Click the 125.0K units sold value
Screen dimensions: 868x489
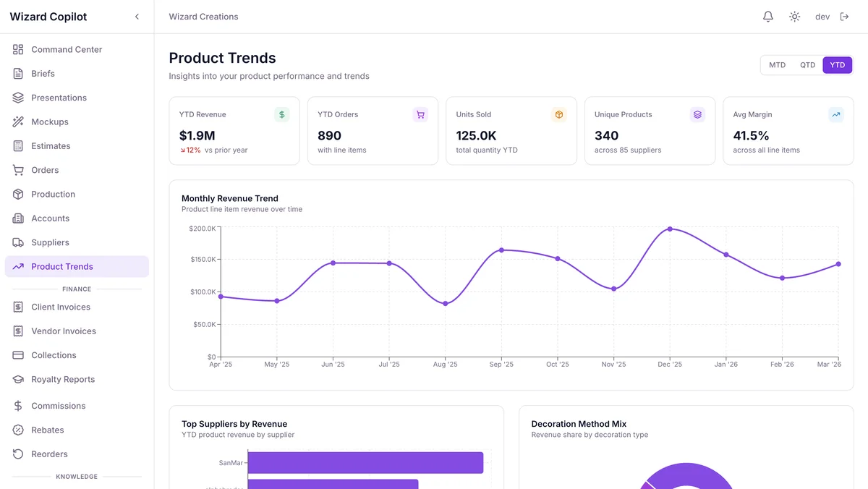tap(476, 135)
